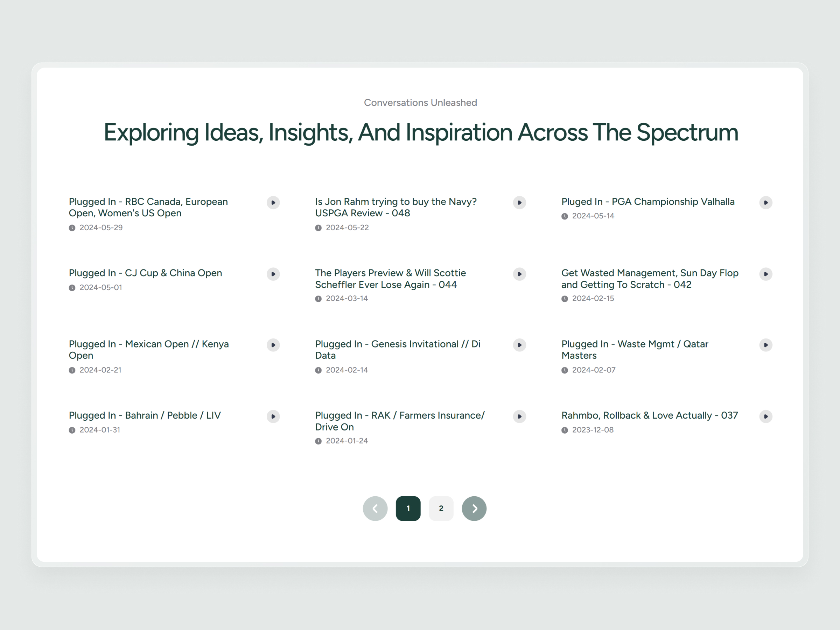This screenshot has width=840, height=630.
Task: Open the Plugged In - Bahrain / Pebble / LIV title
Action: coord(145,415)
